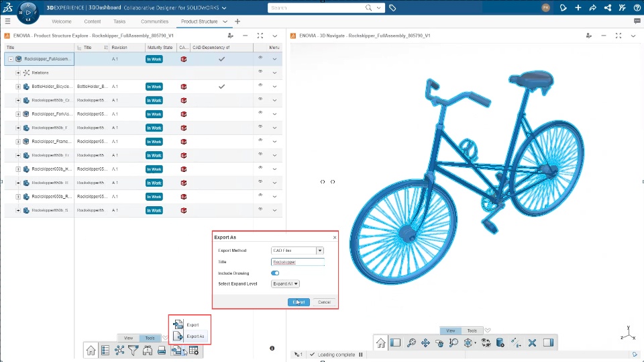Open Product Structure tab dropdown arrow
The width and height of the screenshot is (644, 362).
click(x=225, y=21)
